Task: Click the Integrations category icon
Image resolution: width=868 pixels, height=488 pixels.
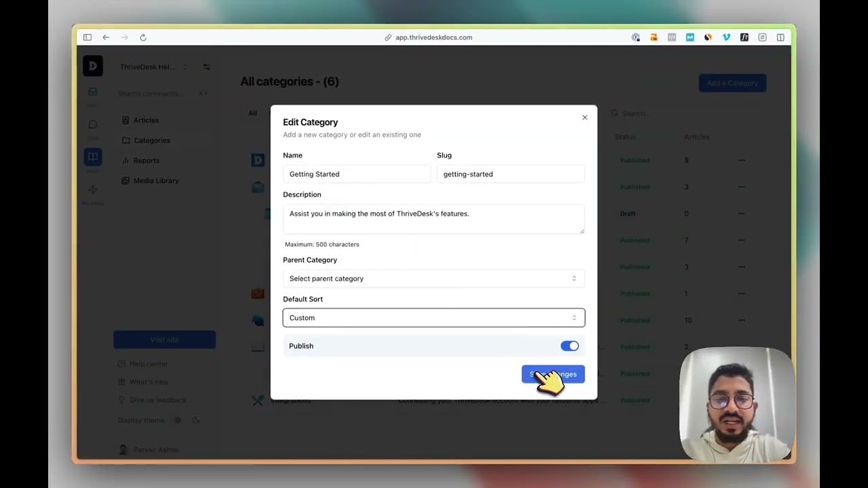Action: 258,401
